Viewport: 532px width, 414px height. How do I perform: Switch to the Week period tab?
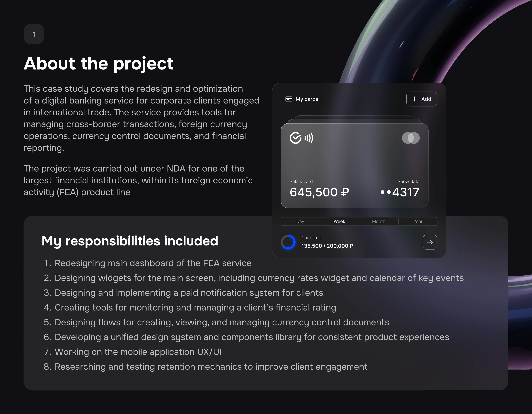coord(339,221)
